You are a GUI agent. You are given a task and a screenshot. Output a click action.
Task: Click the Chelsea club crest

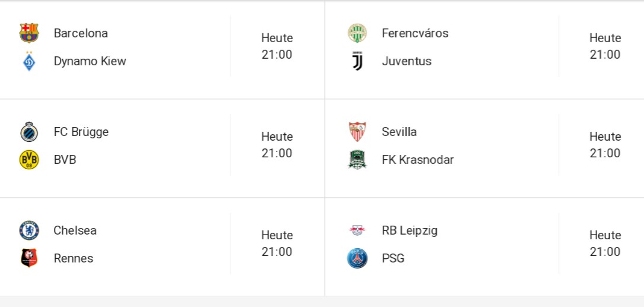tap(29, 230)
